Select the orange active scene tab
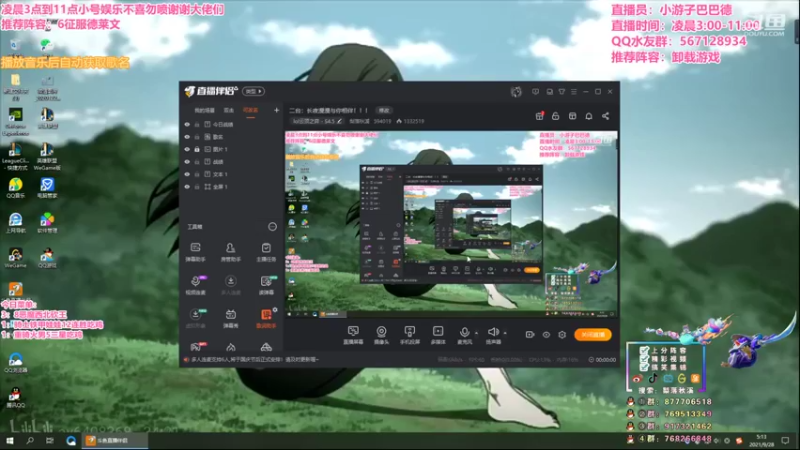This screenshot has height=450, width=800. (x=250, y=110)
